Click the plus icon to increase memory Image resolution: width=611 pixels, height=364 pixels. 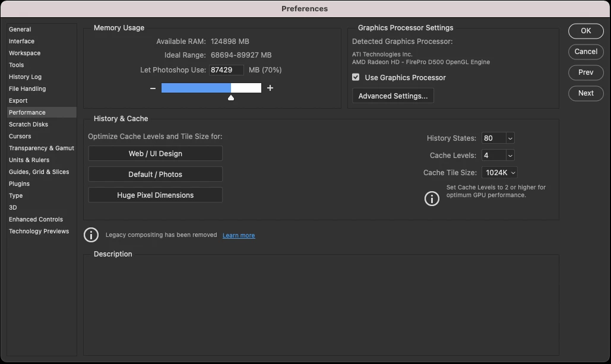270,88
